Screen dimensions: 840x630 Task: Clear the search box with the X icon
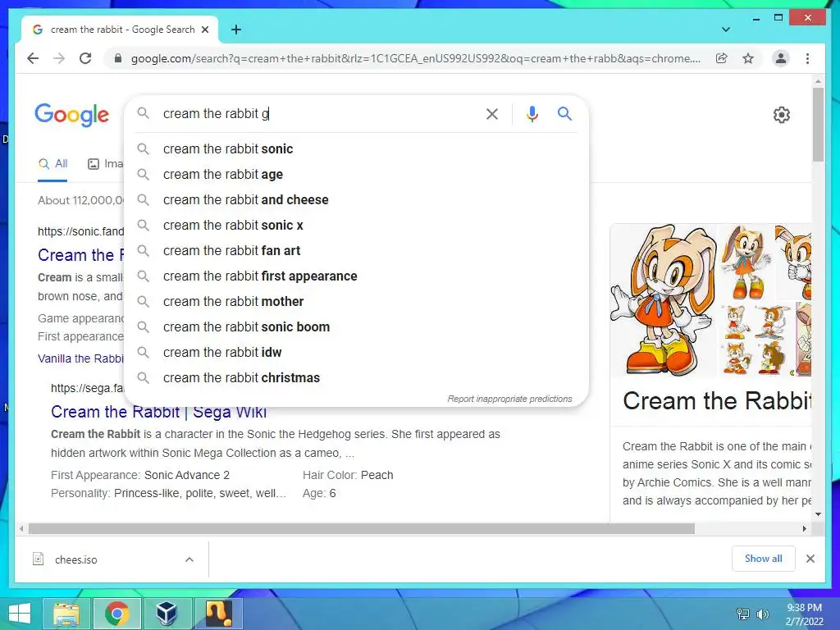(x=492, y=113)
